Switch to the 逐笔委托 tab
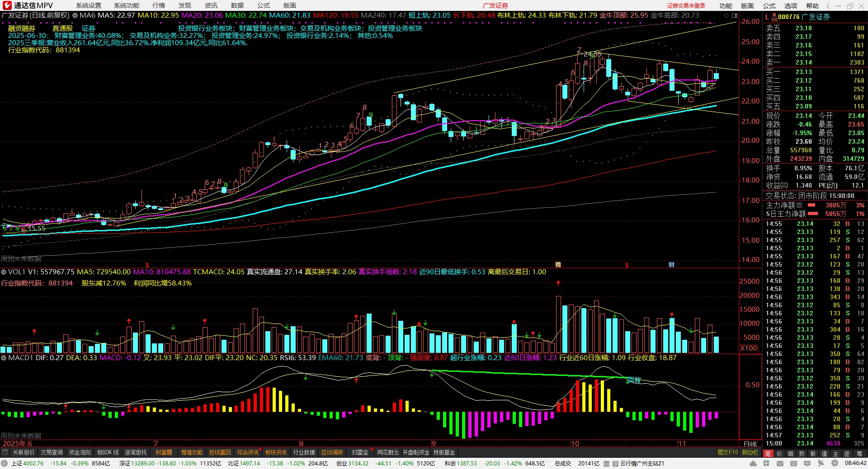The image size is (868, 469). coord(136,452)
